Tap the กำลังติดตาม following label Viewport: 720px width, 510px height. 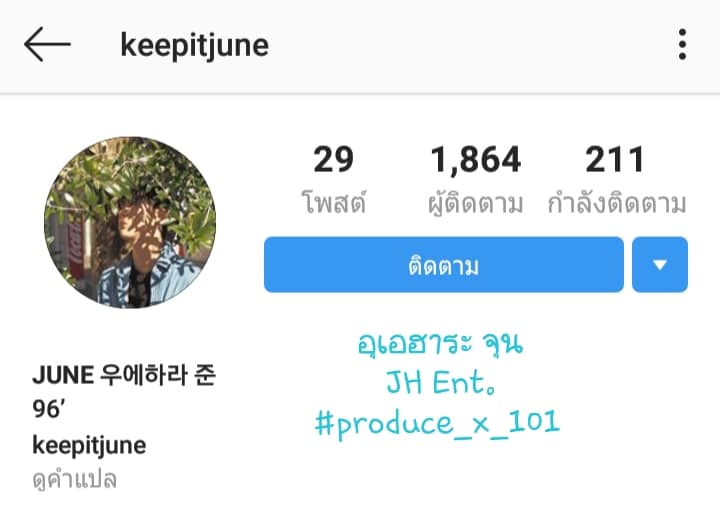pyautogui.click(x=616, y=203)
